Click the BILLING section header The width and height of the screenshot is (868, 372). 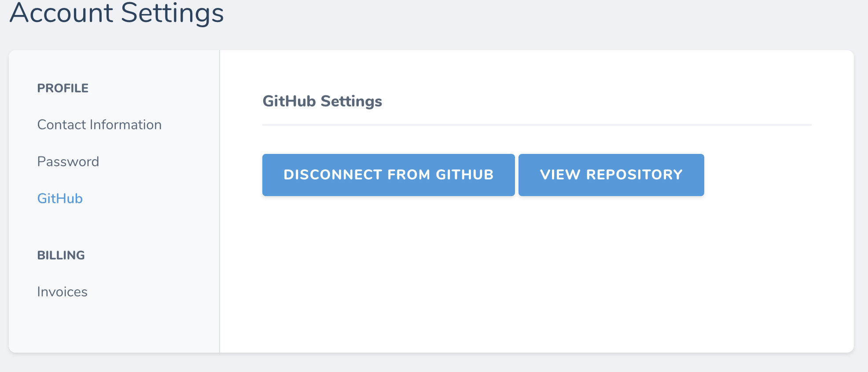click(x=61, y=255)
